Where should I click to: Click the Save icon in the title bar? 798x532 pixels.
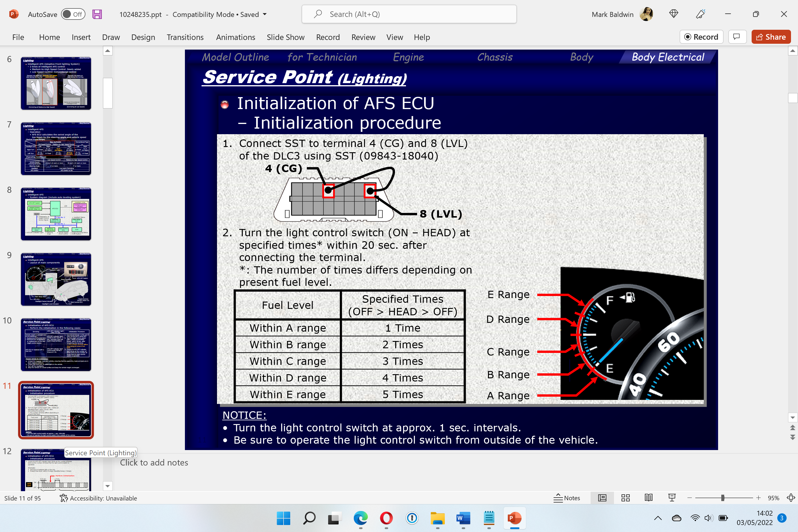[97, 14]
